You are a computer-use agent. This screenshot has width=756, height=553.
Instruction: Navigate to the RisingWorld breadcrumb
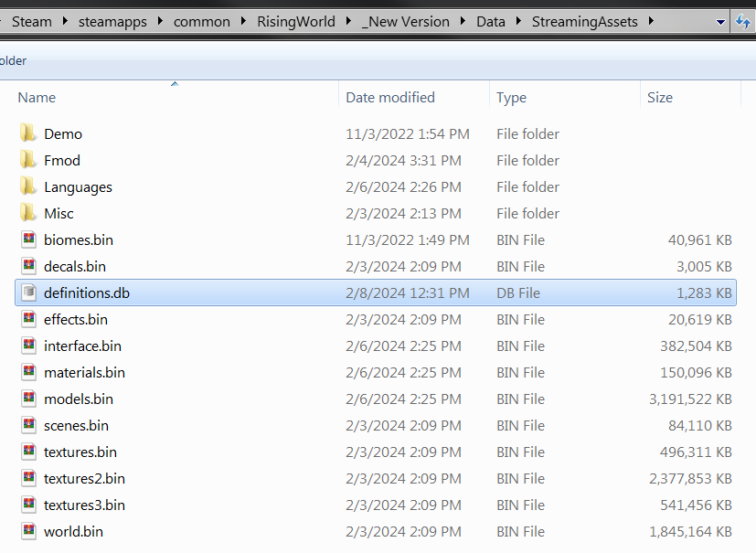pyautogui.click(x=295, y=22)
